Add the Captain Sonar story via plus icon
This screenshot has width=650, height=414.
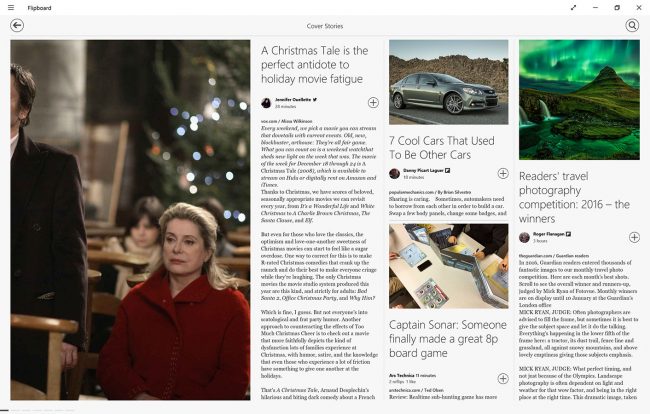click(503, 378)
